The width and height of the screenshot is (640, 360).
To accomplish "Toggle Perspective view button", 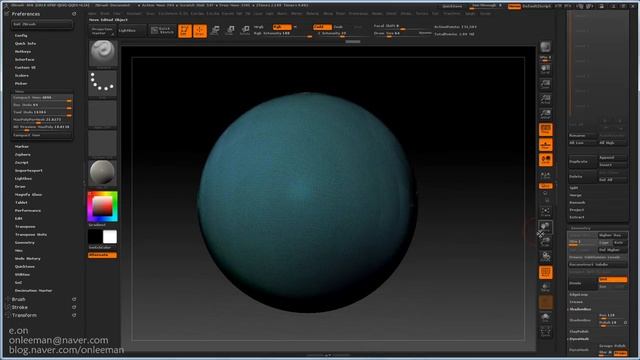I will click(x=545, y=130).
